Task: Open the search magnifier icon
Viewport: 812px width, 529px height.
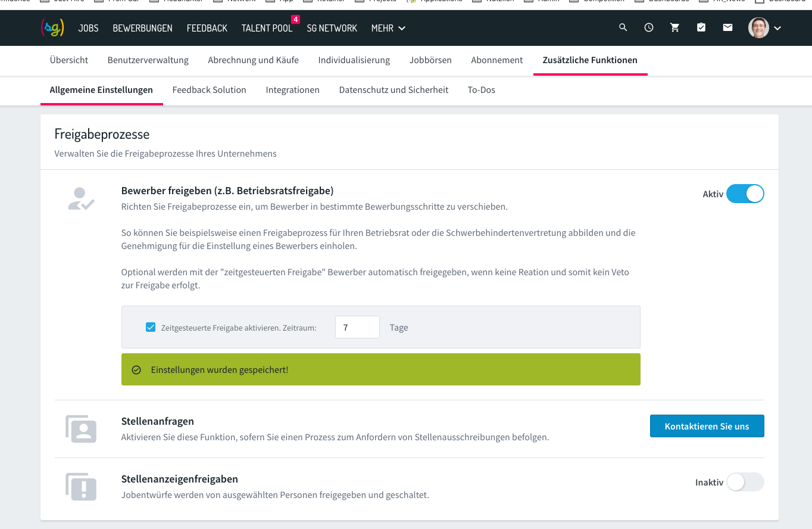Action: [623, 27]
